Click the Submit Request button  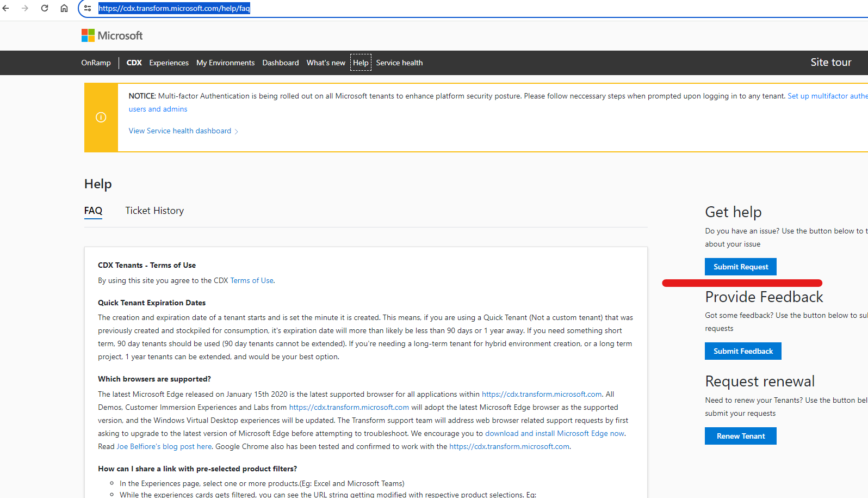click(x=741, y=267)
